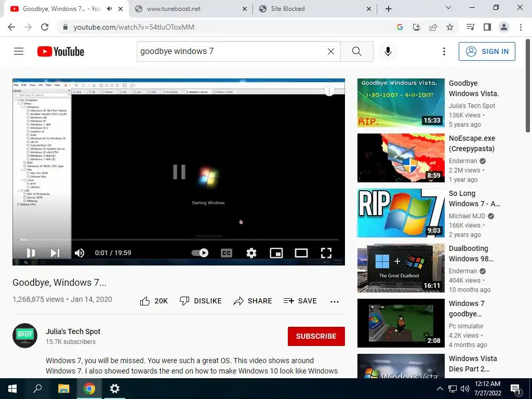This screenshot has height=399, width=532.
Task: Save the video to a playlist
Action: (300, 301)
